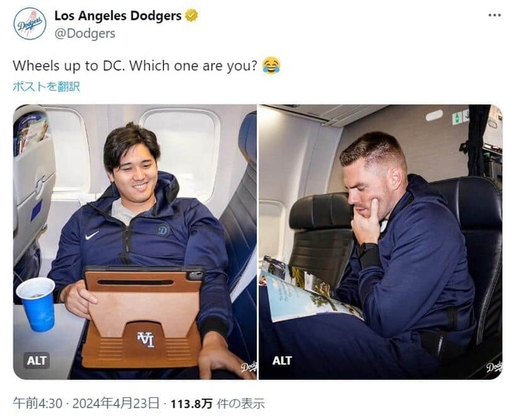Open the Dodgers profile avatar
The image size is (508, 420).
(30, 24)
